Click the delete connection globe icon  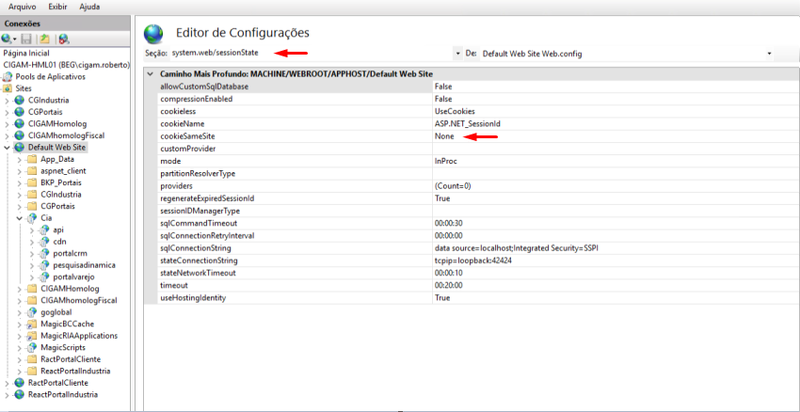point(64,39)
